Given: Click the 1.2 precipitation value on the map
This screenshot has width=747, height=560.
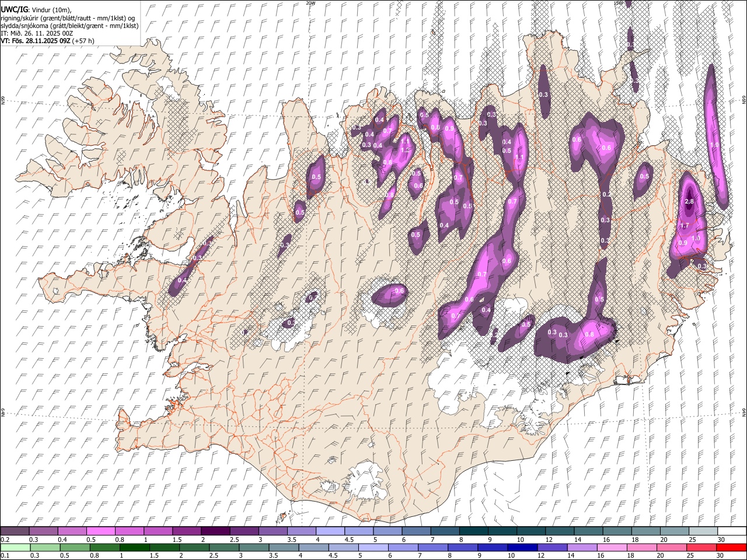Looking at the screenshot, I should [x=404, y=150].
